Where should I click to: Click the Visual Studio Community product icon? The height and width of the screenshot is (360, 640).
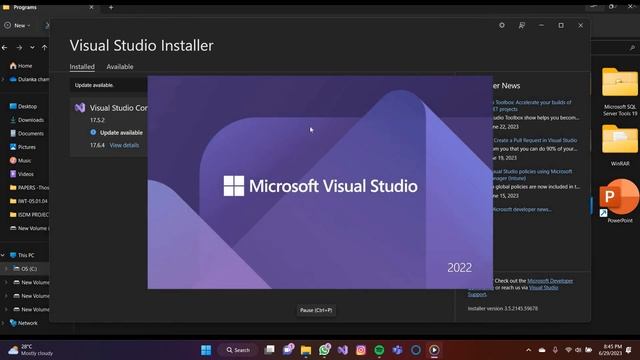click(x=80, y=108)
